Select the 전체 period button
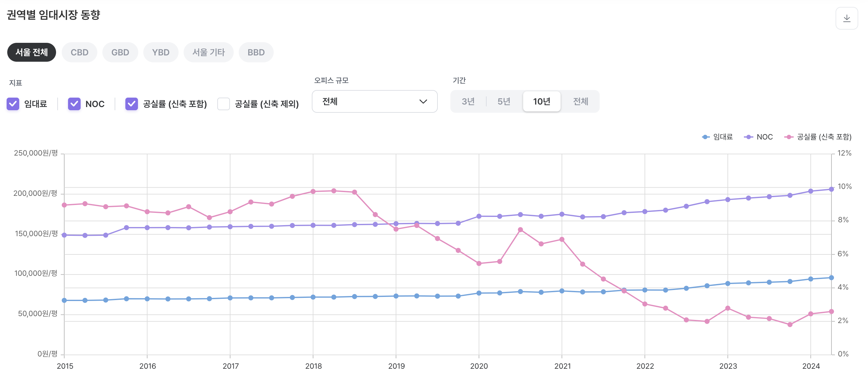This screenshot has height=381, width=868. [x=580, y=101]
